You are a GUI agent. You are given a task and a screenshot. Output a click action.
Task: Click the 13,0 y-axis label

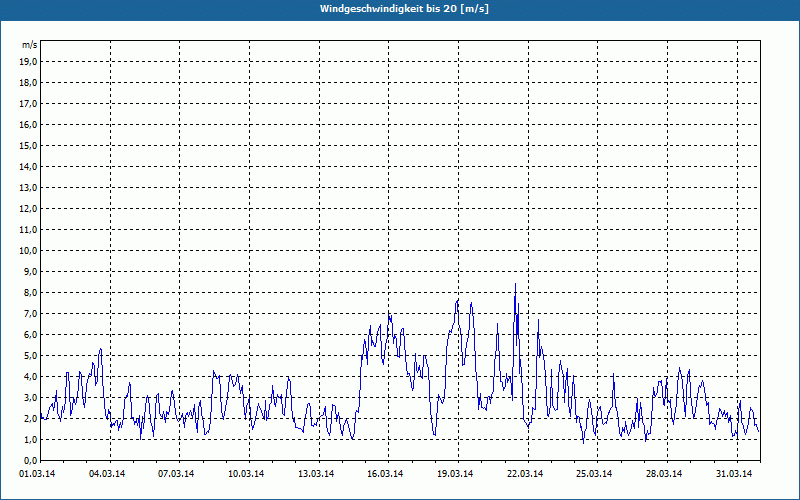click(x=28, y=187)
